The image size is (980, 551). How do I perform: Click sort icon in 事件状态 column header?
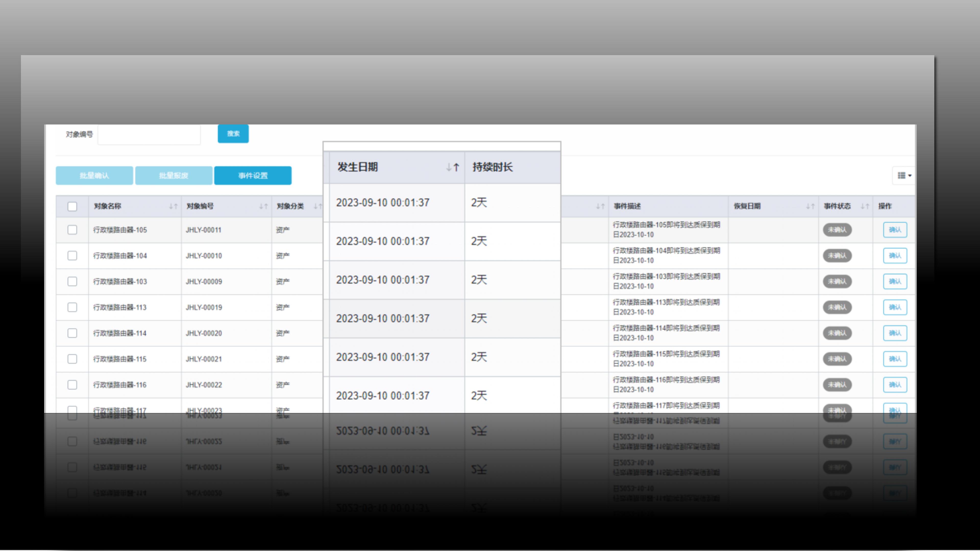pos(865,206)
